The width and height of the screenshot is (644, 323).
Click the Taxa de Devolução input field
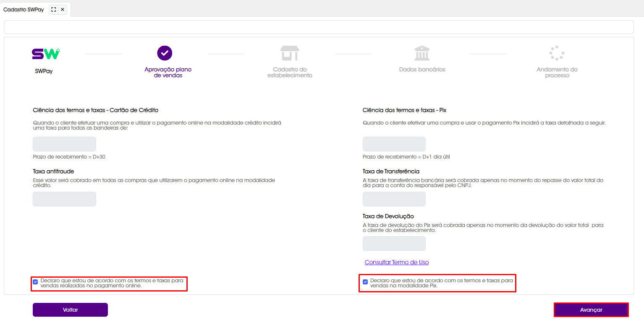[x=394, y=243]
